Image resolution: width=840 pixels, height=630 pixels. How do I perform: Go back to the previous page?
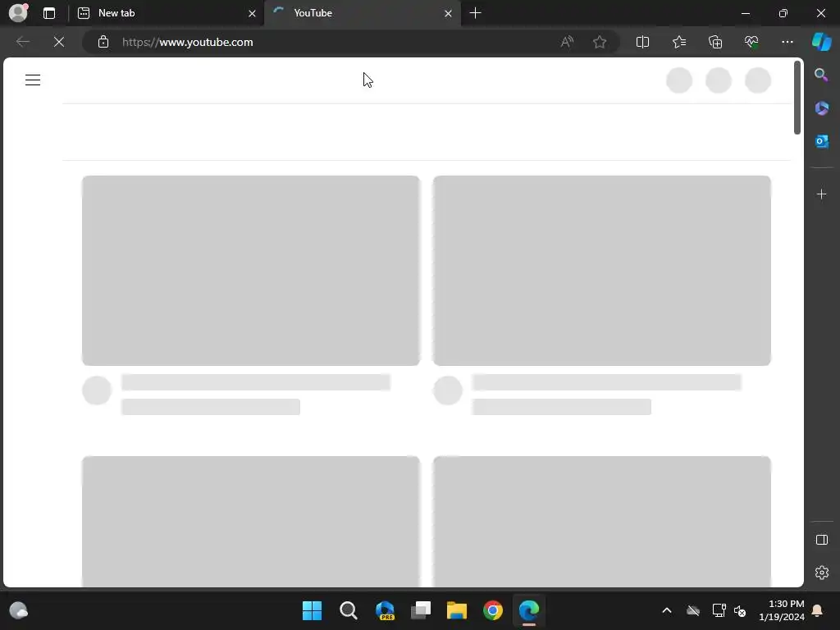pyautogui.click(x=22, y=42)
